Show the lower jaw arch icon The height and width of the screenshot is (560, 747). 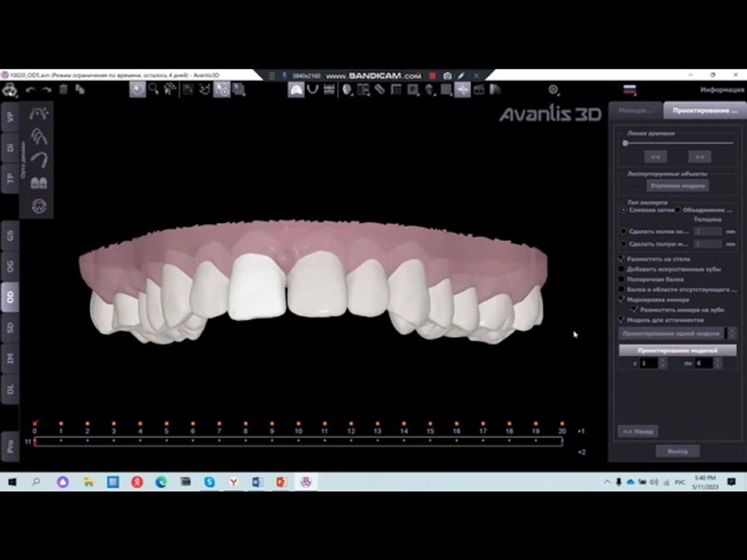[312, 90]
